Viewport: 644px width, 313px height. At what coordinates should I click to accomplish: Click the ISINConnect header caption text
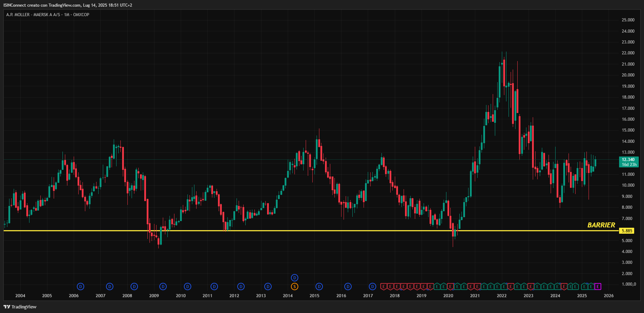(x=68, y=5)
